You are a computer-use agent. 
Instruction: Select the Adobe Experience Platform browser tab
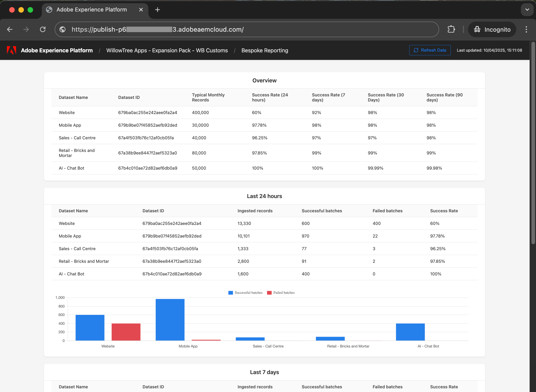(95, 10)
